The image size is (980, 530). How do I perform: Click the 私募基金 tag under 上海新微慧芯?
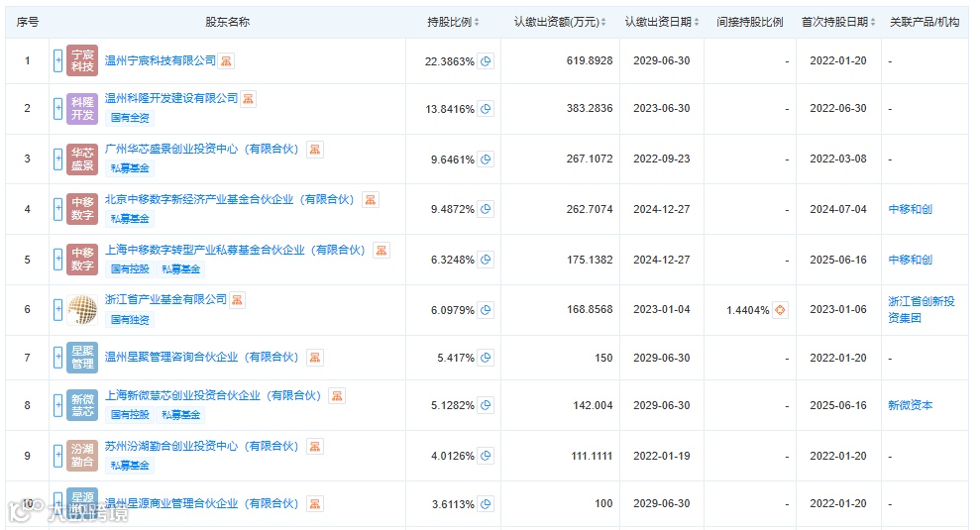click(181, 415)
